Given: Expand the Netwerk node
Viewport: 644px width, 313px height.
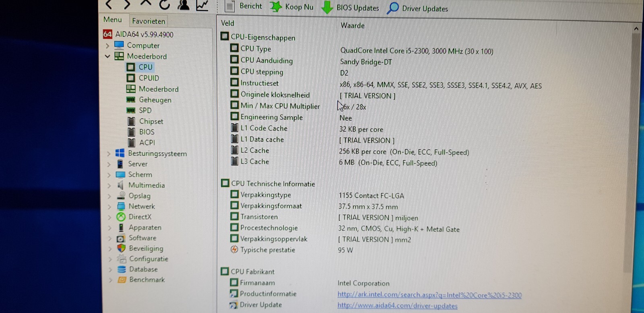Looking at the screenshot, I should [109, 206].
